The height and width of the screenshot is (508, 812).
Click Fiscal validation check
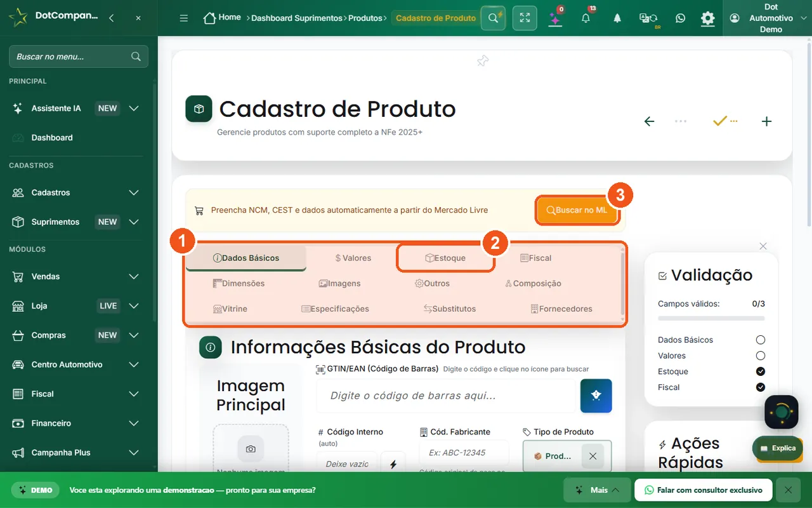tap(761, 387)
